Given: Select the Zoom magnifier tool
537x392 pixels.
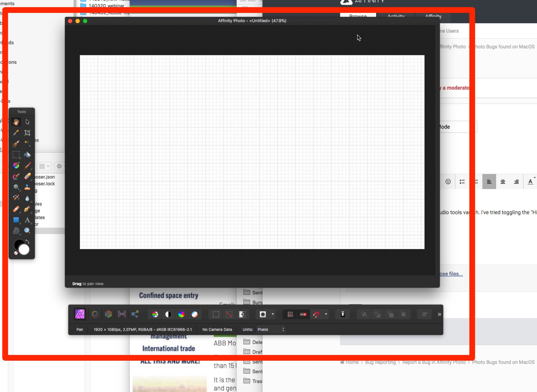Looking at the screenshot, I should 28,231.
